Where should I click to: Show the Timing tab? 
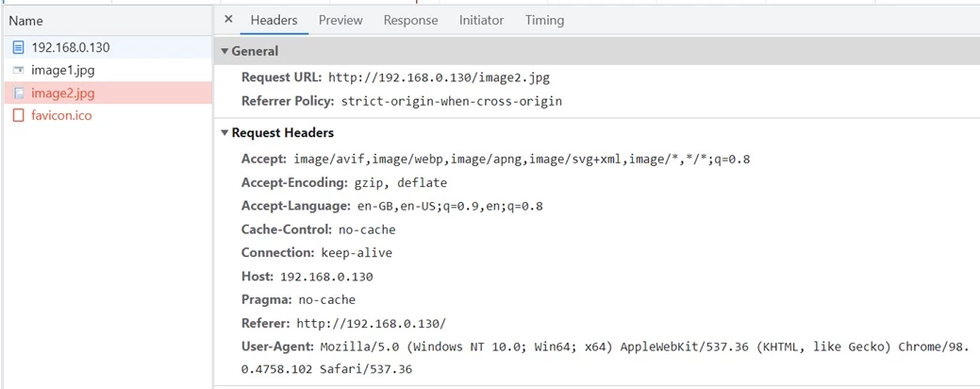(544, 20)
